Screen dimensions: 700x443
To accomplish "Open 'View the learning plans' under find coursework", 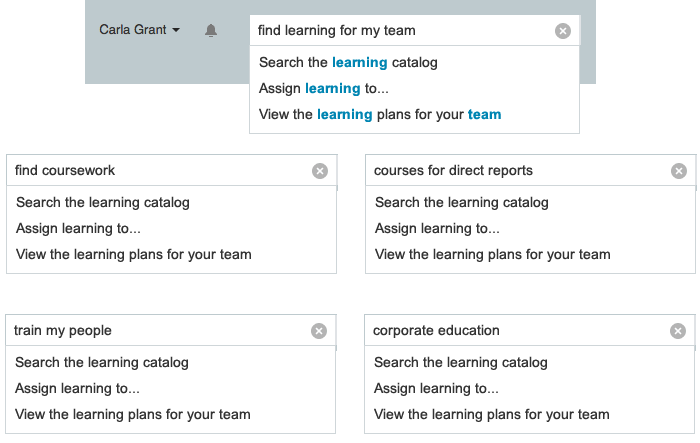I will click(x=134, y=254).
